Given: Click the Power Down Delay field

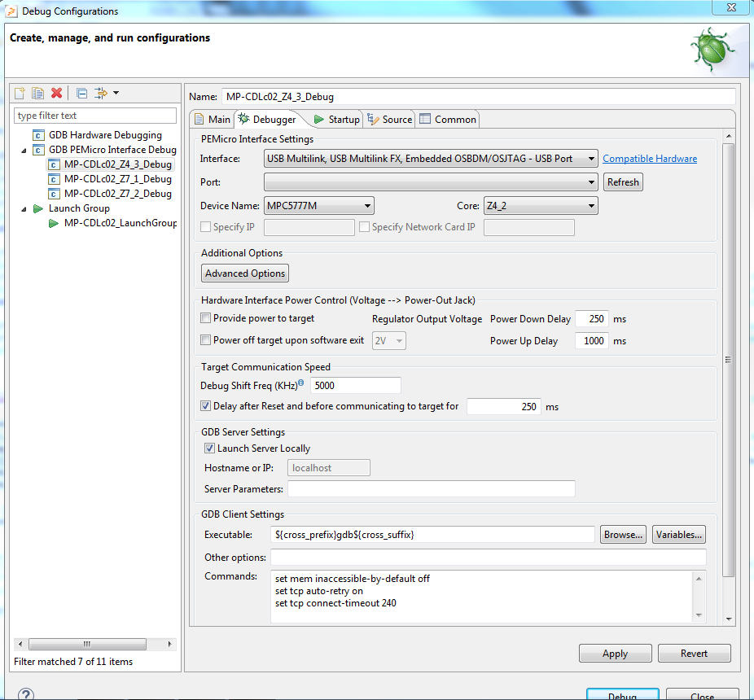Looking at the screenshot, I should click(x=591, y=319).
